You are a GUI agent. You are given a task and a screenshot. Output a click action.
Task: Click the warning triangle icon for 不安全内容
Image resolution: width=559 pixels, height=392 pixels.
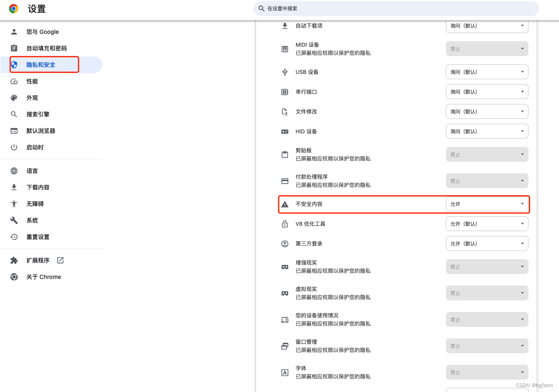click(285, 204)
